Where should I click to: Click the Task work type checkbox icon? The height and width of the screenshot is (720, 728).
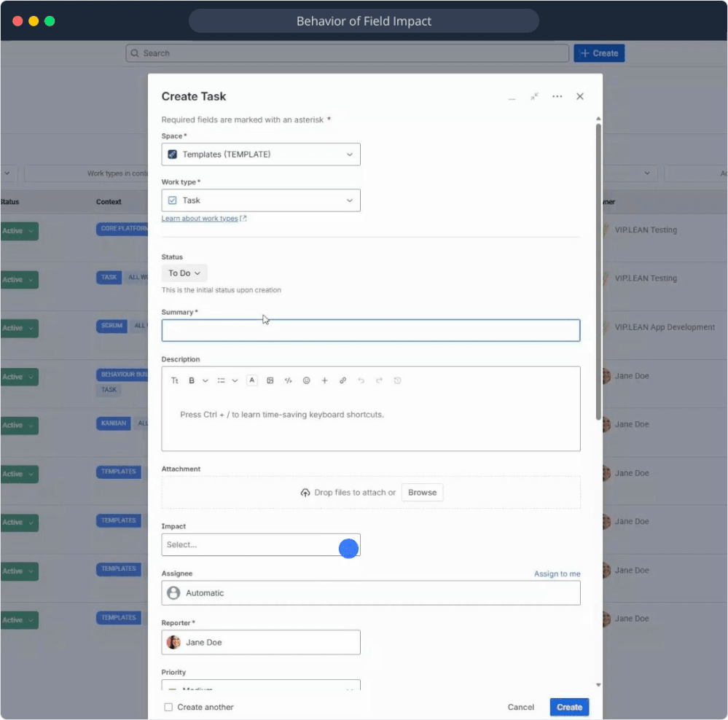click(x=172, y=200)
